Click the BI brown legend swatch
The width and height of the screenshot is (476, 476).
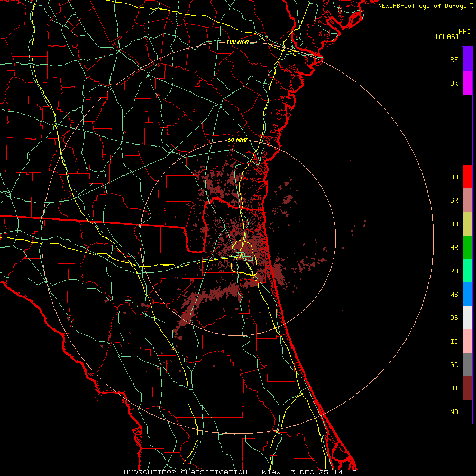click(x=467, y=388)
